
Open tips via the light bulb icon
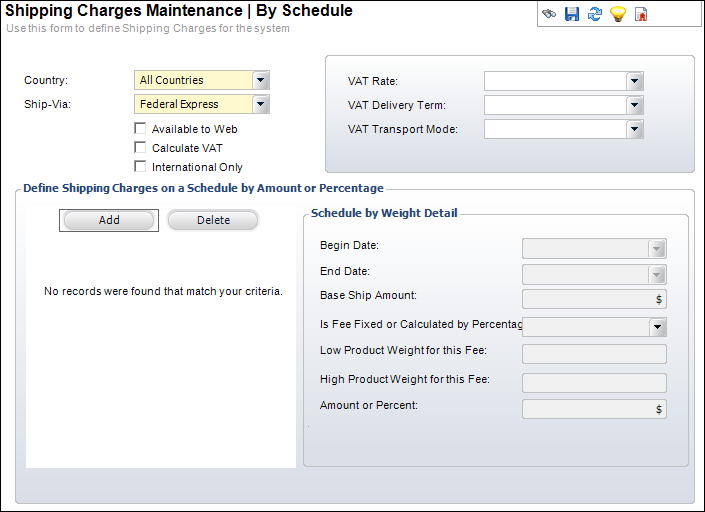point(618,14)
